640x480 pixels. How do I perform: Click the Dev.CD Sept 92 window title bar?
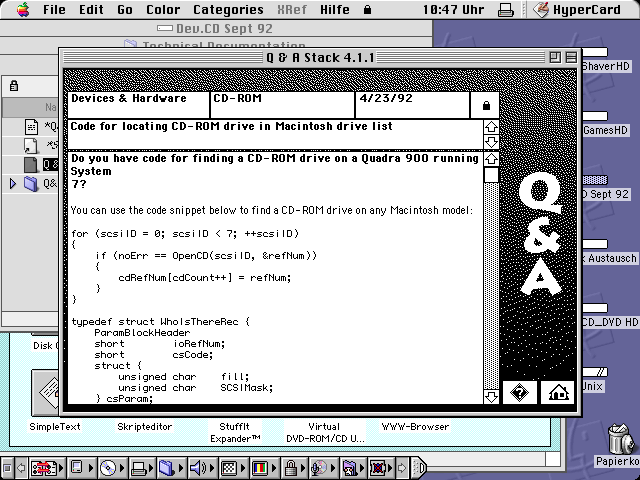pyautogui.click(x=216, y=28)
